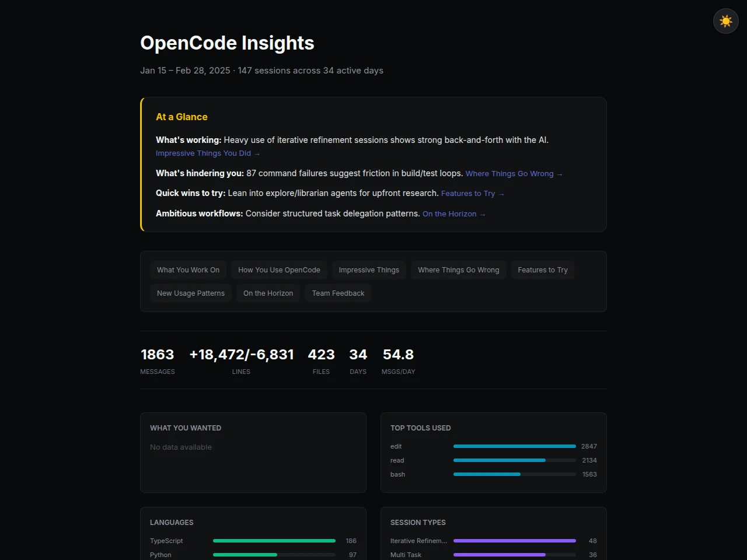The height and width of the screenshot is (560, 747).
Task: Jump to How You Use OpenCode section
Action: point(279,270)
